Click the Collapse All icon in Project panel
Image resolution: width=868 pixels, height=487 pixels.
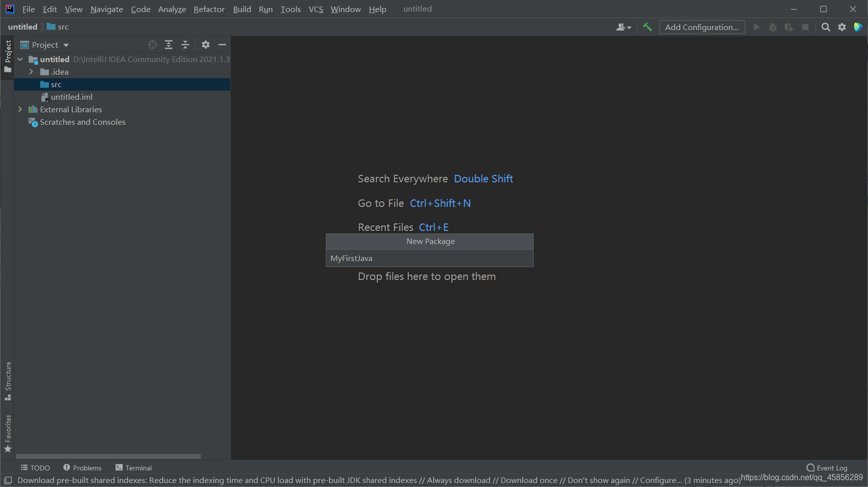[x=185, y=45]
